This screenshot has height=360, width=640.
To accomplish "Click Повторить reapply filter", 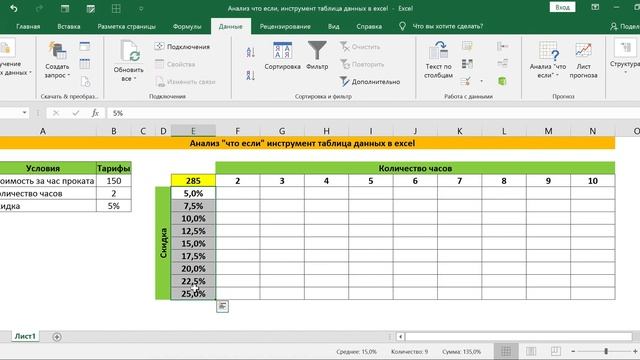I will pyautogui.click(x=362, y=64).
